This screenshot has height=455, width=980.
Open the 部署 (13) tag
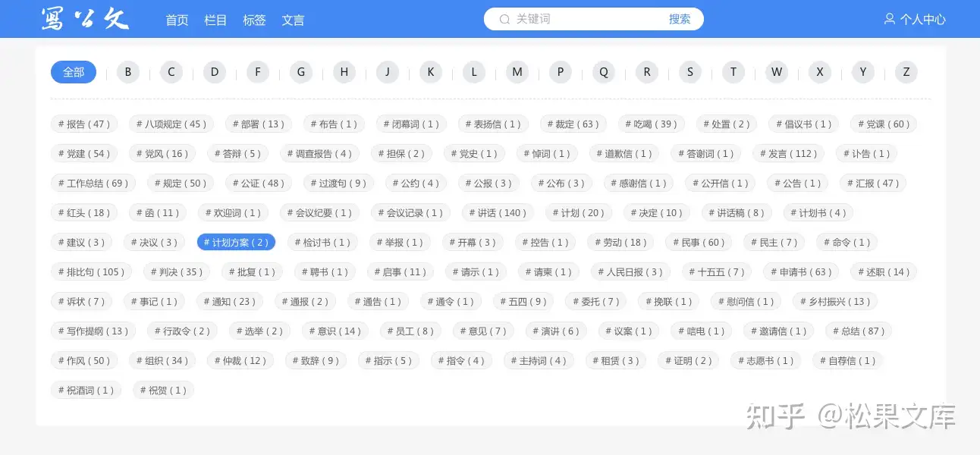(259, 124)
